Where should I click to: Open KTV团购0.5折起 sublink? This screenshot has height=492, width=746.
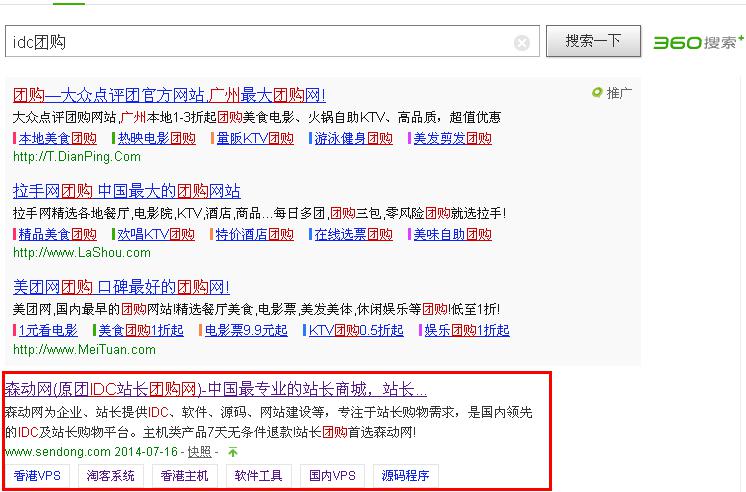point(356,330)
